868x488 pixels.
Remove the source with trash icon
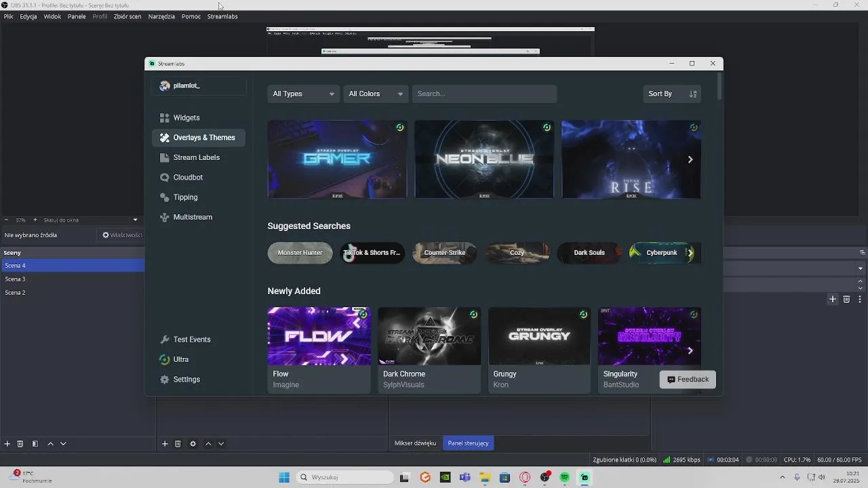178,444
